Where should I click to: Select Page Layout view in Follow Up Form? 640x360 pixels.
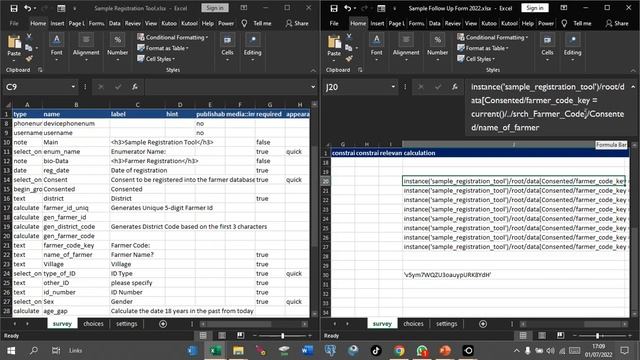pyautogui.click(x=542, y=336)
